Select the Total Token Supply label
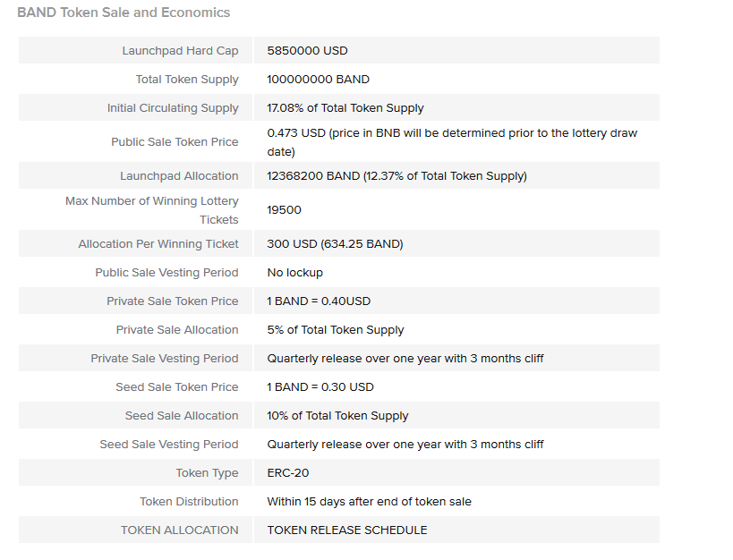The width and height of the screenshot is (733, 560). click(187, 80)
